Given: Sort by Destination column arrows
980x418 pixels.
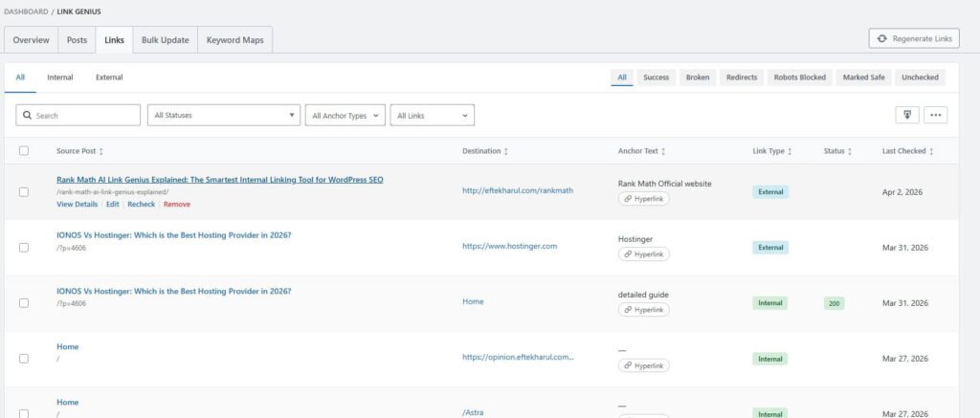Looking at the screenshot, I should [x=505, y=151].
